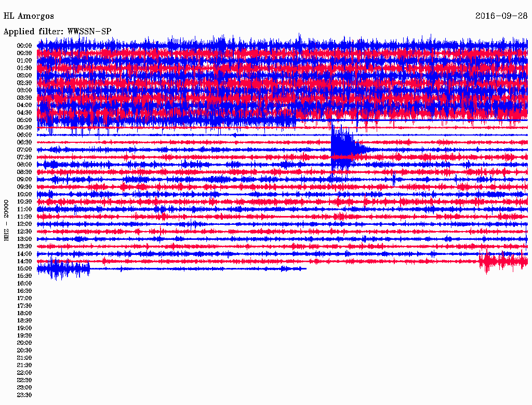The width and height of the screenshot is (532, 405).
Task: Click the 13:30 time label
Action: click(x=24, y=247)
